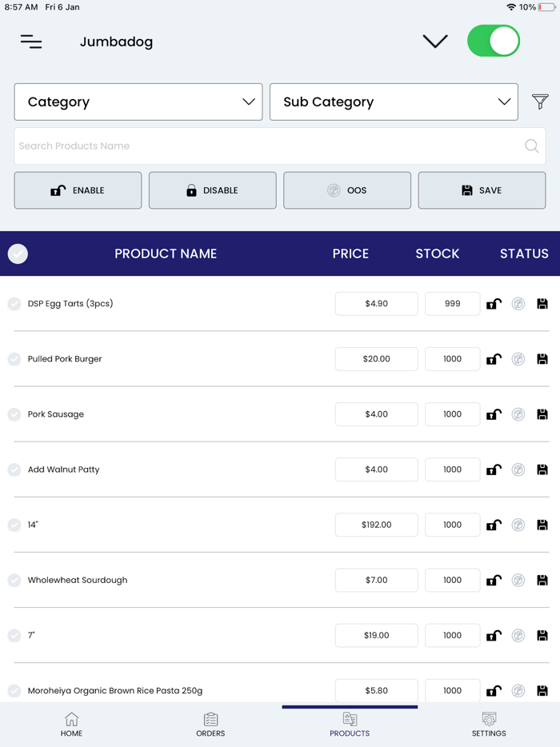Click the filter icon beside Sub Category
560x747 pixels.
[541, 102]
